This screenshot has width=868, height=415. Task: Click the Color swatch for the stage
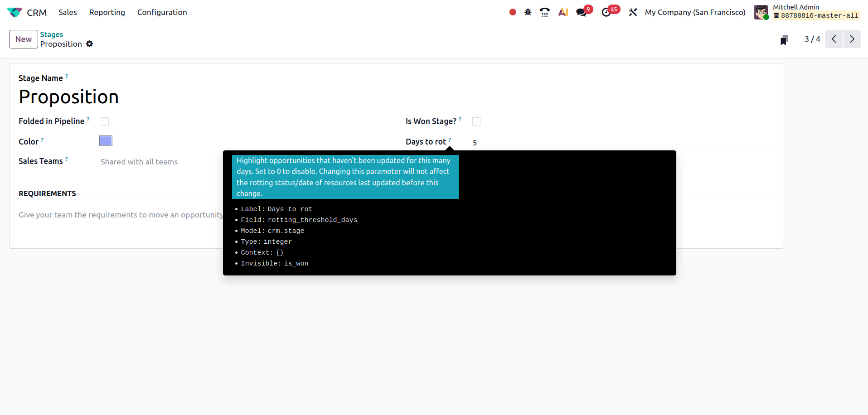pos(106,141)
